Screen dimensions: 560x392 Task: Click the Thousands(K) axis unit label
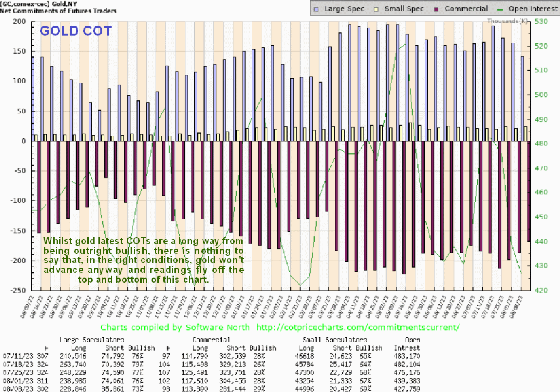pyautogui.click(x=507, y=21)
